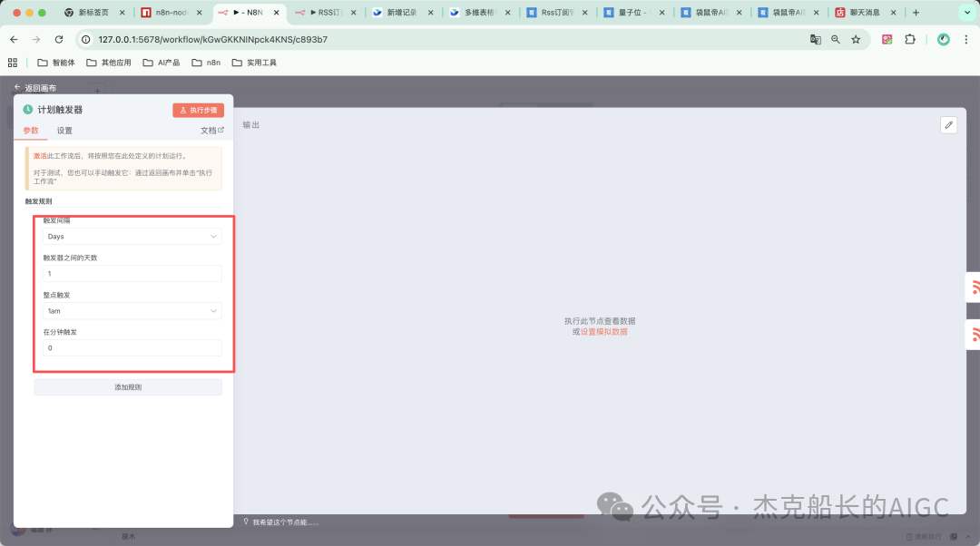980x546 pixels.
Task: Bookmark this page with the star icon
Action: click(856, 39)
